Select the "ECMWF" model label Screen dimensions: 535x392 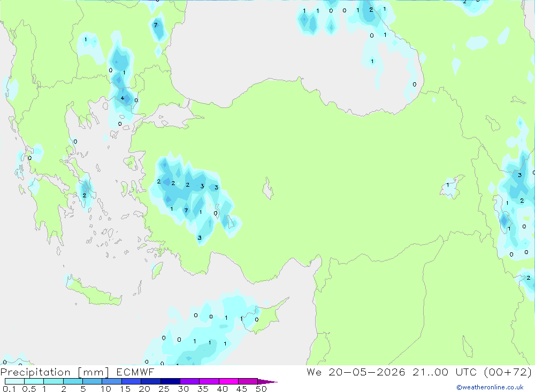click(x=135, y=372)
